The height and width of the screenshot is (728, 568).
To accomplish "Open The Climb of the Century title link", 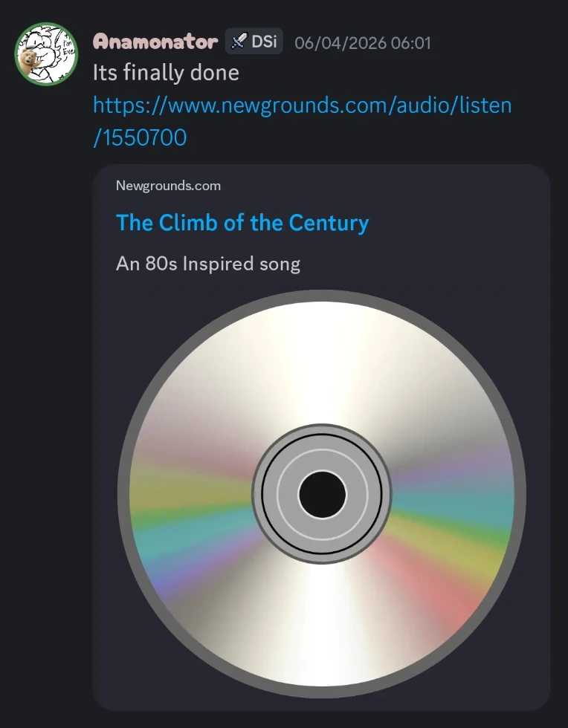I will point(242,223).
